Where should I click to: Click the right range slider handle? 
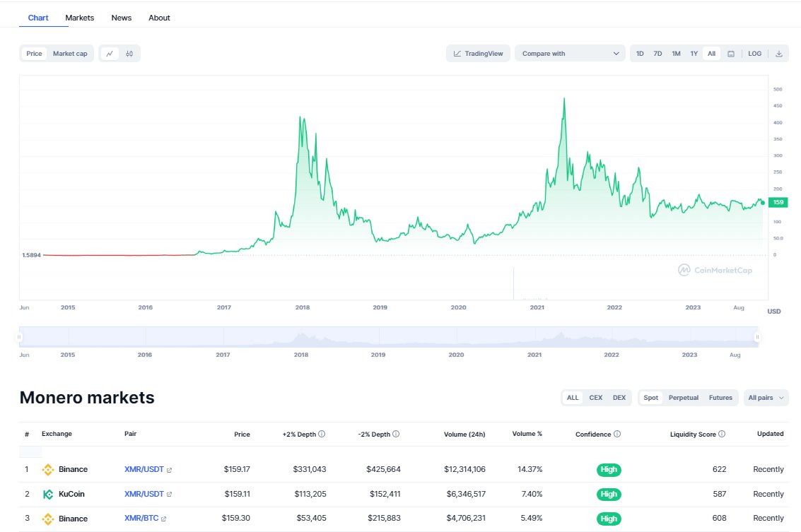click(x=757, y=337)
